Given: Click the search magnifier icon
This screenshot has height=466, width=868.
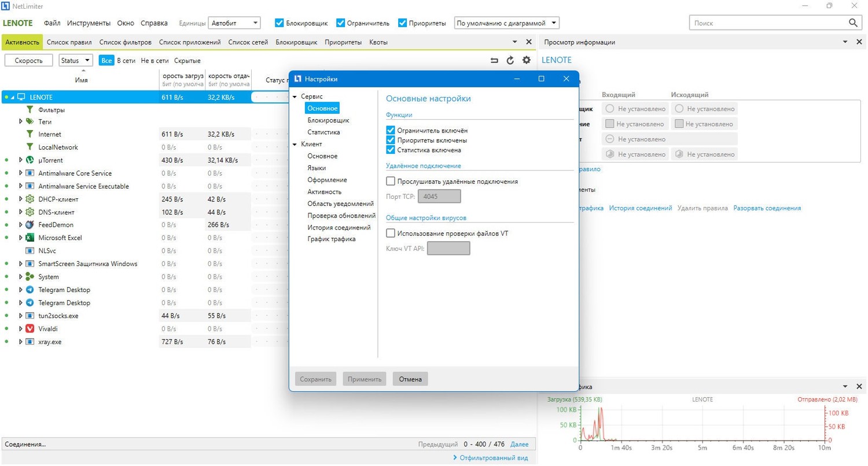Looking at the screenshot, I should pyautogui.click(x=853, y=23).
